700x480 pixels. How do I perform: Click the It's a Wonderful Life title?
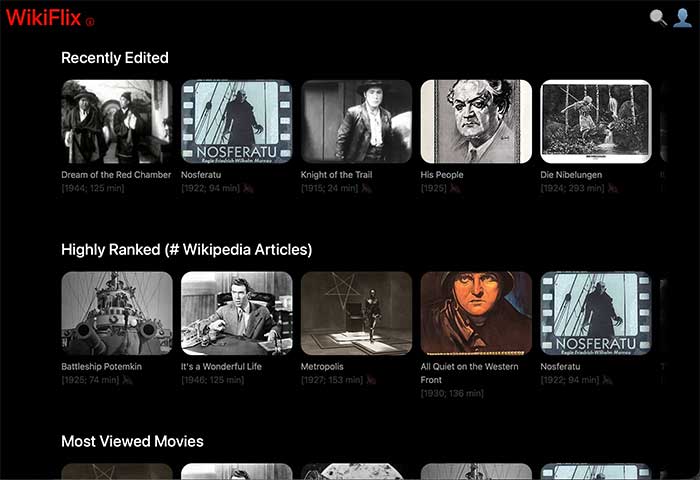point(221,367)
